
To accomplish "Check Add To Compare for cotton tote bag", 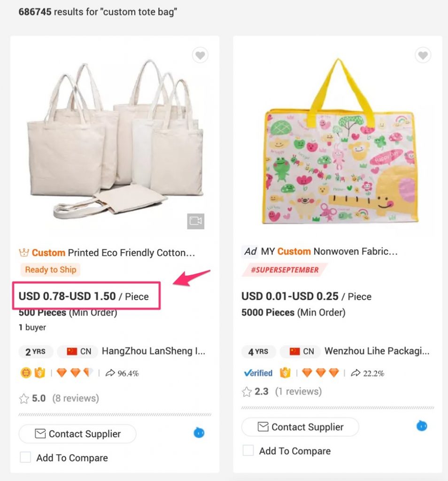I will pyautogui.click(x=25, y=457).
